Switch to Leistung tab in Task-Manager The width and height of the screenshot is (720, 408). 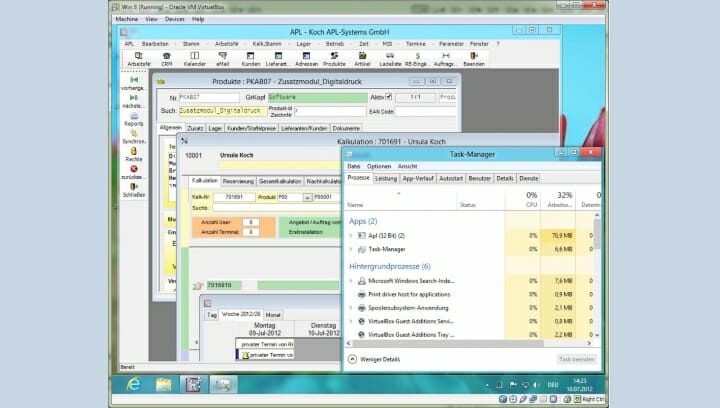click(x=386, y=178)
